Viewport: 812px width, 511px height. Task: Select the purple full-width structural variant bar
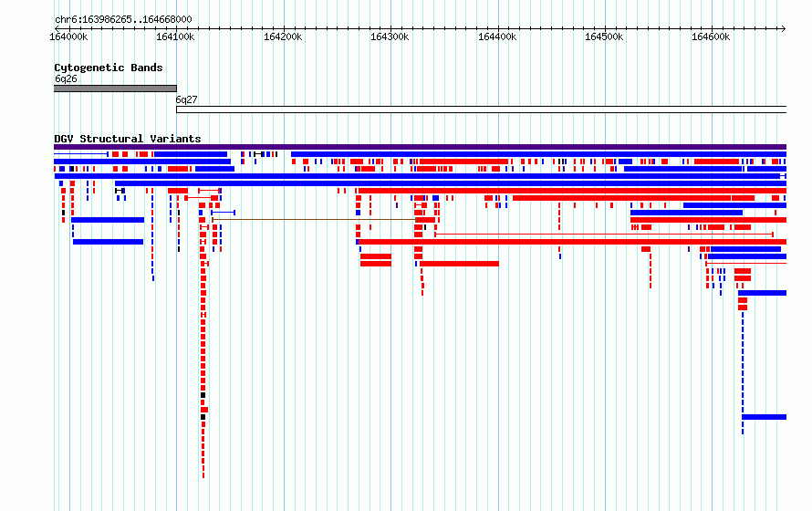point(420,147)
